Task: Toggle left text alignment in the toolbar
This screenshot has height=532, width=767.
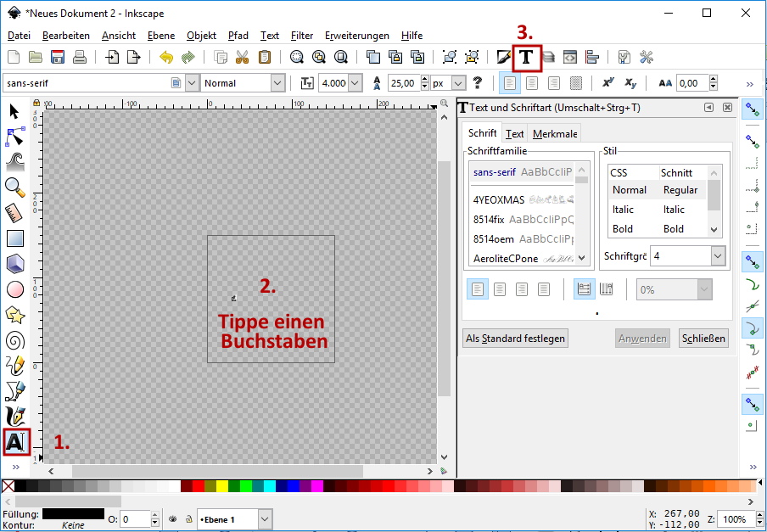Action: point(510,83)
